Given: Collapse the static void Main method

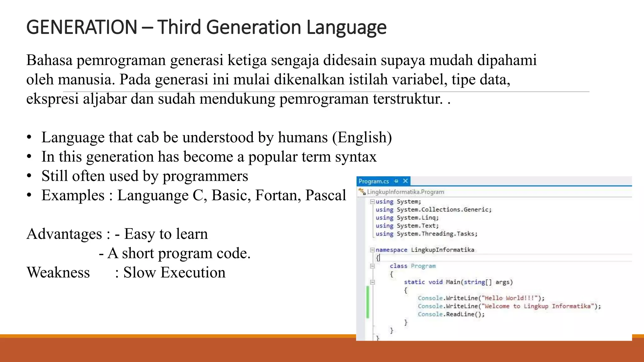Looking at the screenshot, I should (x=373, y=282).
